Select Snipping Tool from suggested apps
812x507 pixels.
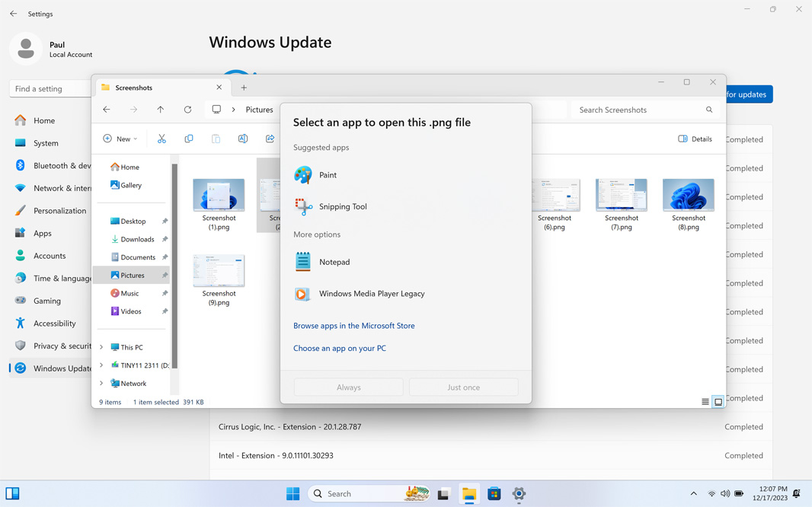pyautogui.click(x=342, y=206)
